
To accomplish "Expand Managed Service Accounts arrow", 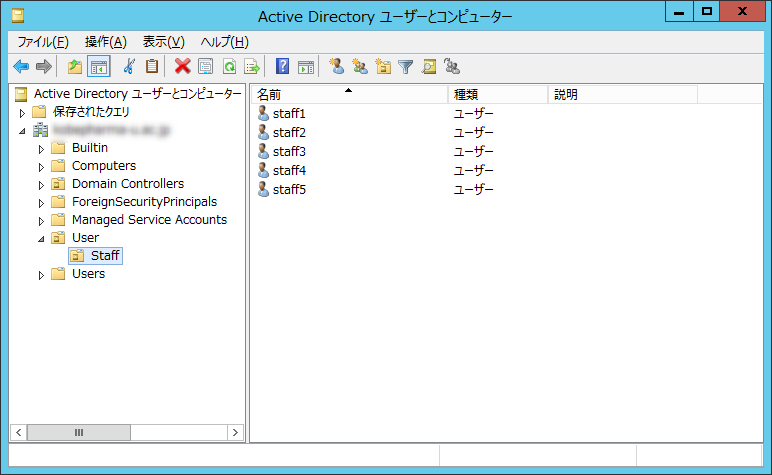I will click(41, 221).
